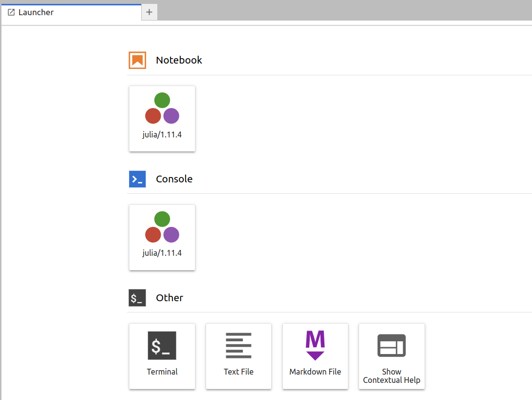Click the Launcher tab's external-link icon
This screenshot has width=532, height=400.
point(11,12)
